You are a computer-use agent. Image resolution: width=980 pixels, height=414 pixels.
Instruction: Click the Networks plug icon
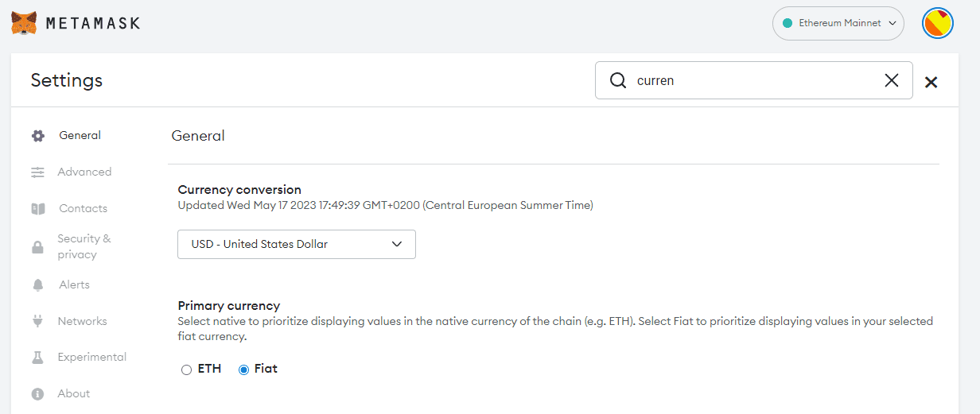37,322
